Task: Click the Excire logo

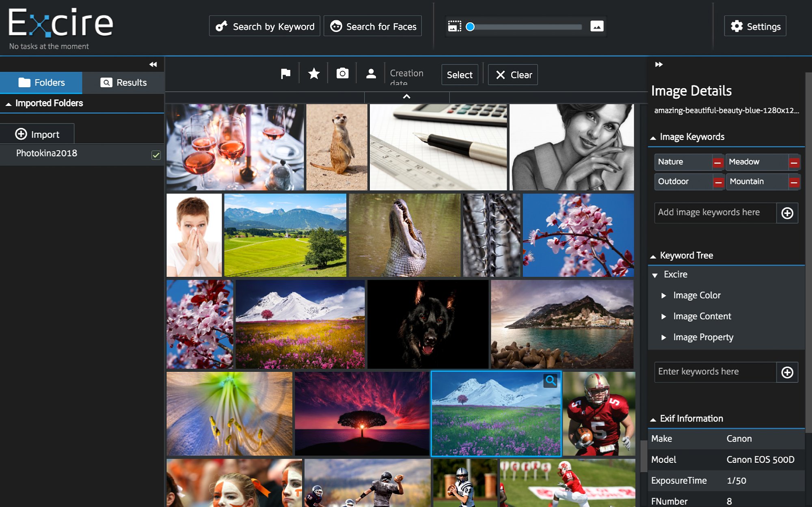Action: pyautogui.click(x=60, y=23)
